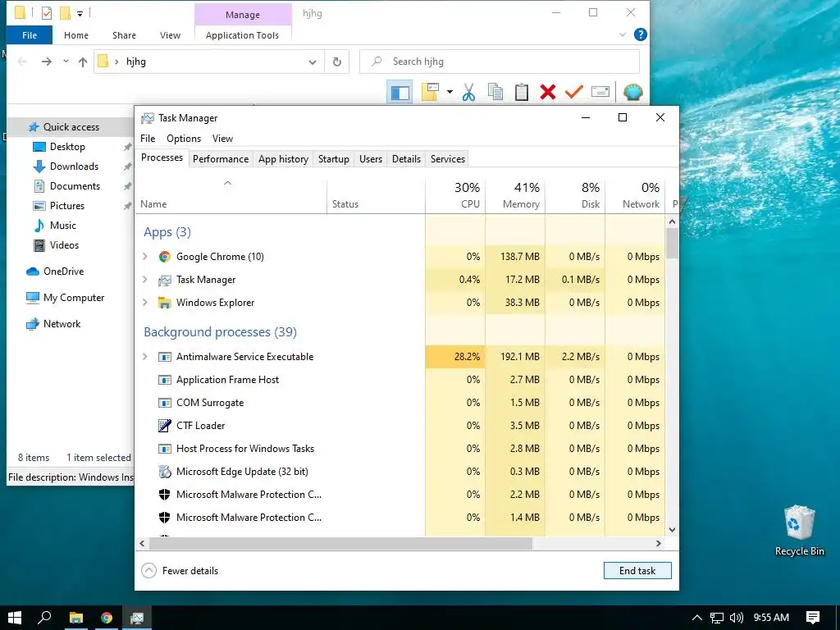Click the preview pane icon in Explorer toolbar
This screenshot has height=630, width=840.
click(399, 92)
